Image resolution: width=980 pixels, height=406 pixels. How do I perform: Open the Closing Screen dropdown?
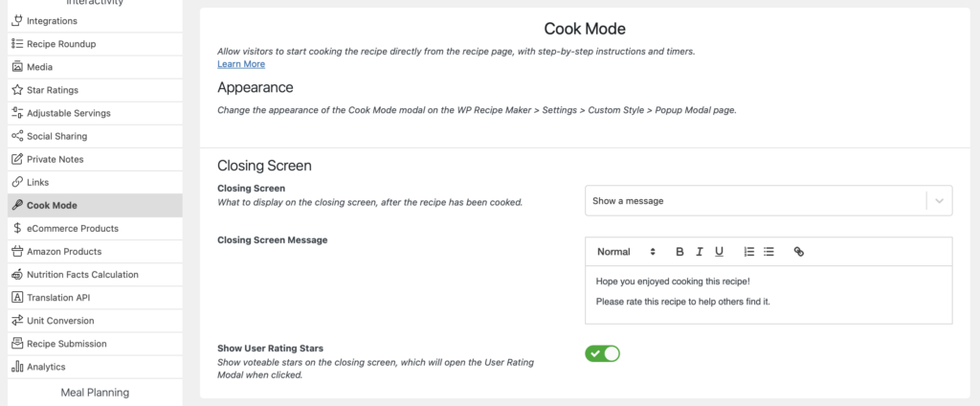coord(756,201)
